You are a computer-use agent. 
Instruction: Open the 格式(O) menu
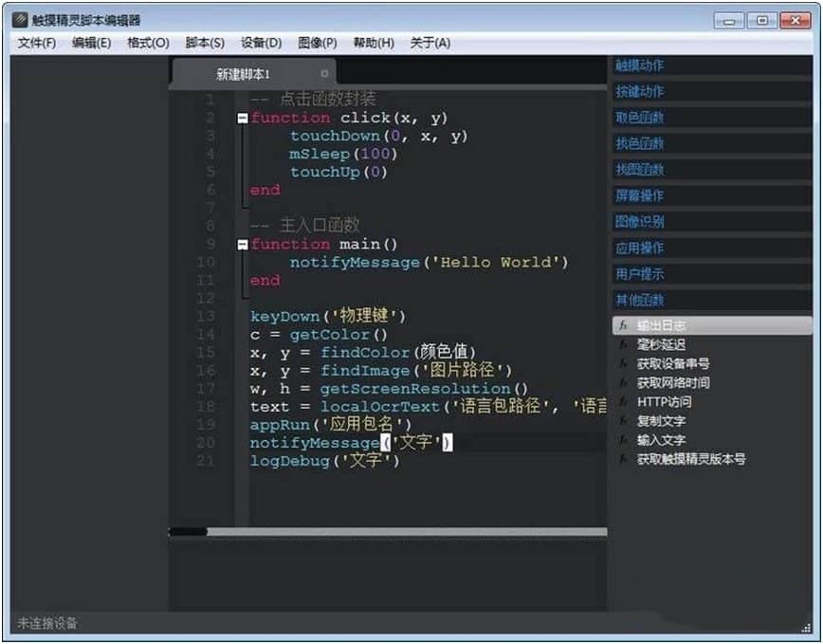tap(148, 43)
